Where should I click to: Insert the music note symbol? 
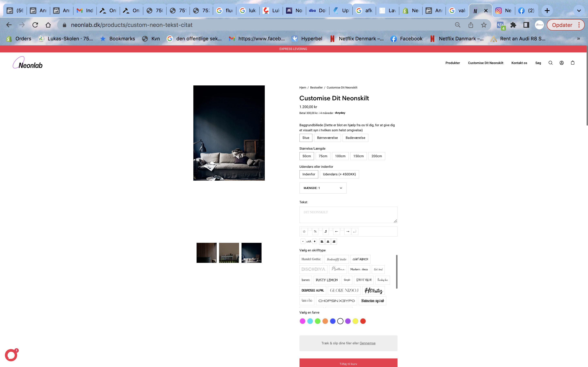point(326,232)
